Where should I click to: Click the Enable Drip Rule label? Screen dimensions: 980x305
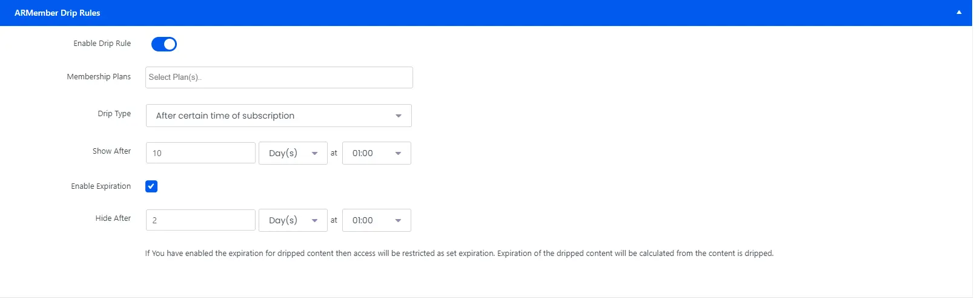click(102, 44)
